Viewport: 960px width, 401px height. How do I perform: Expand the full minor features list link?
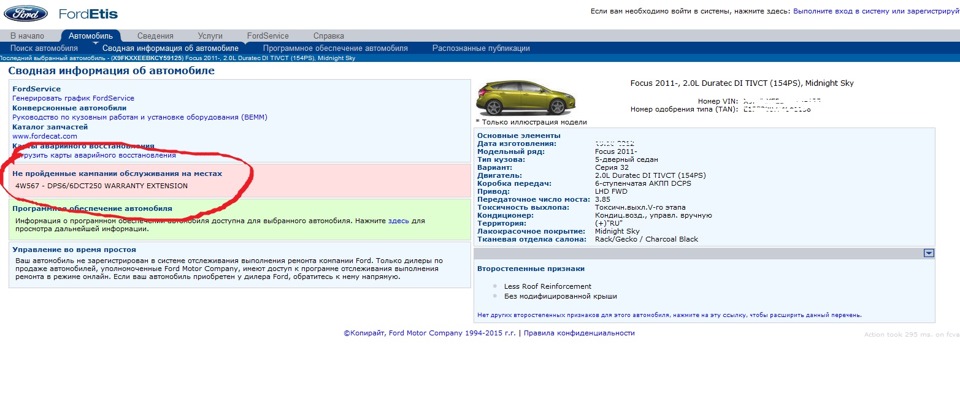coord(669,315)
